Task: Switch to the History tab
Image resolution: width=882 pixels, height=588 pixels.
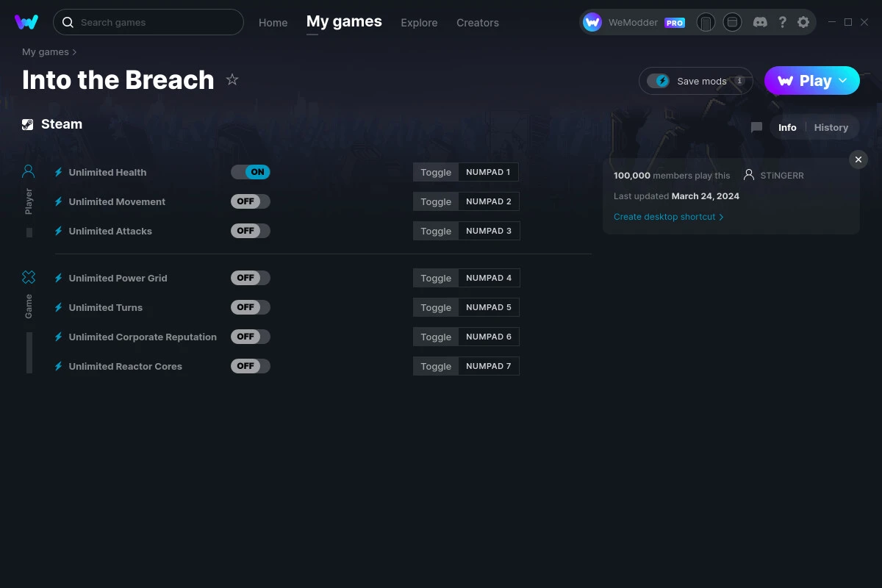Action: pyautogui.click(x=831, y=127)
